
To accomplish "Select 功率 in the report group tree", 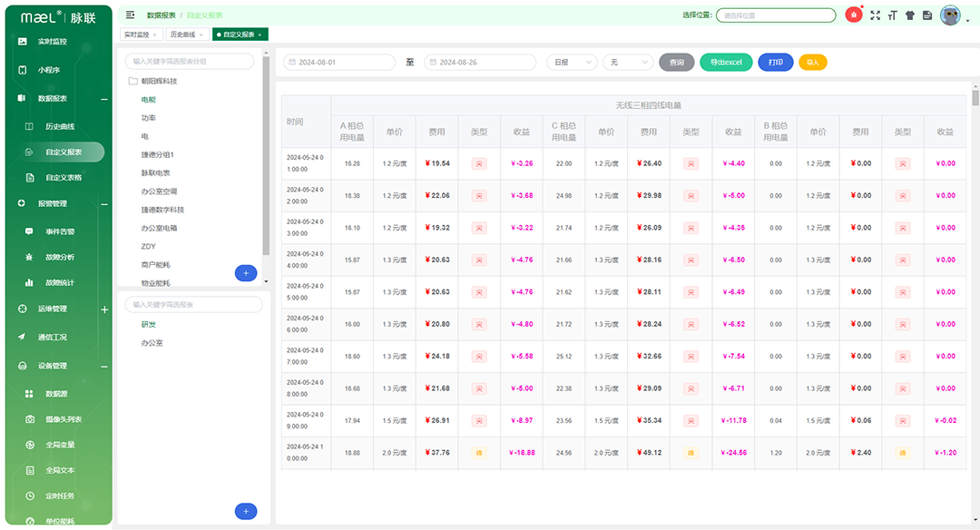I will tap(149, 118).
